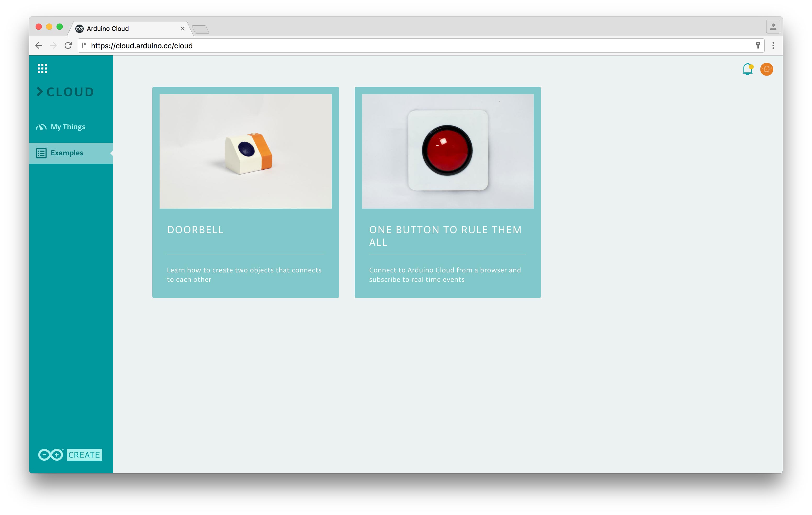812x515 pixels.
Task: Reload the Arduino Cloud page
Action: click(68, 45)
